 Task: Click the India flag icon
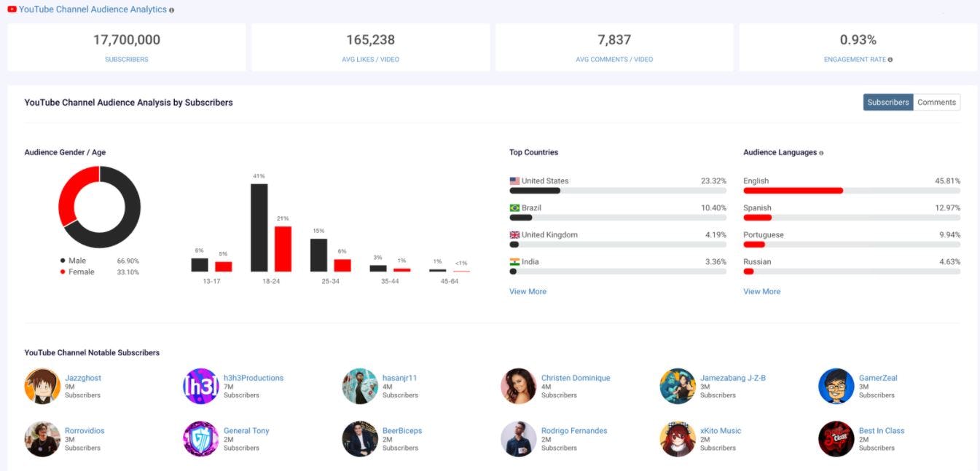(x=514, y=261)
